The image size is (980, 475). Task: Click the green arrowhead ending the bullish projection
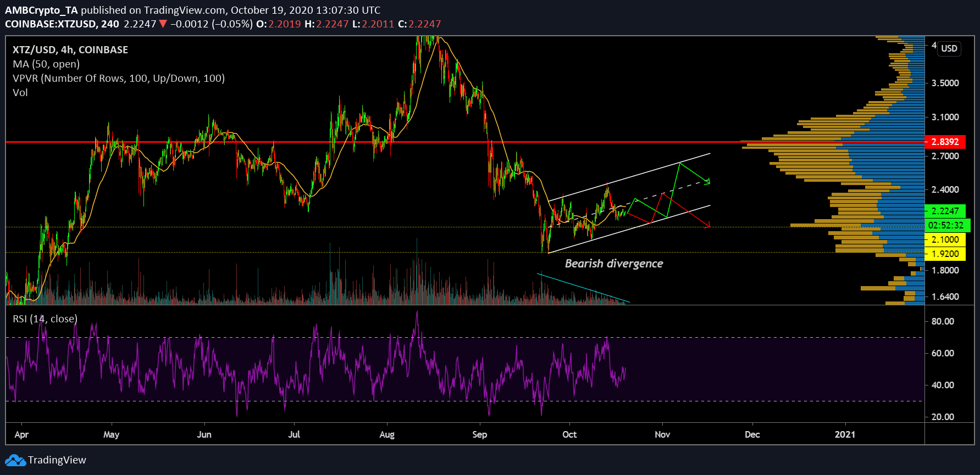(x=708, y=181)
